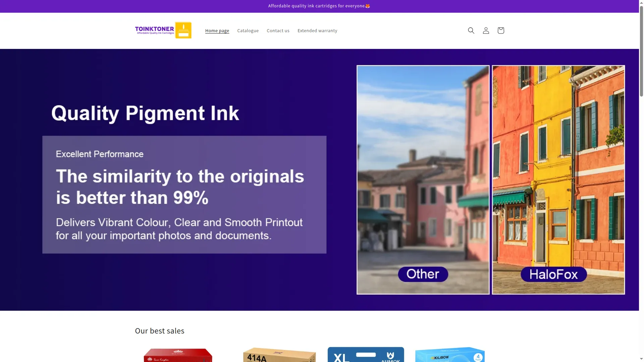Open the 414A toner box product
Viewport: 644px width, 362px height.
click(279, 355)
